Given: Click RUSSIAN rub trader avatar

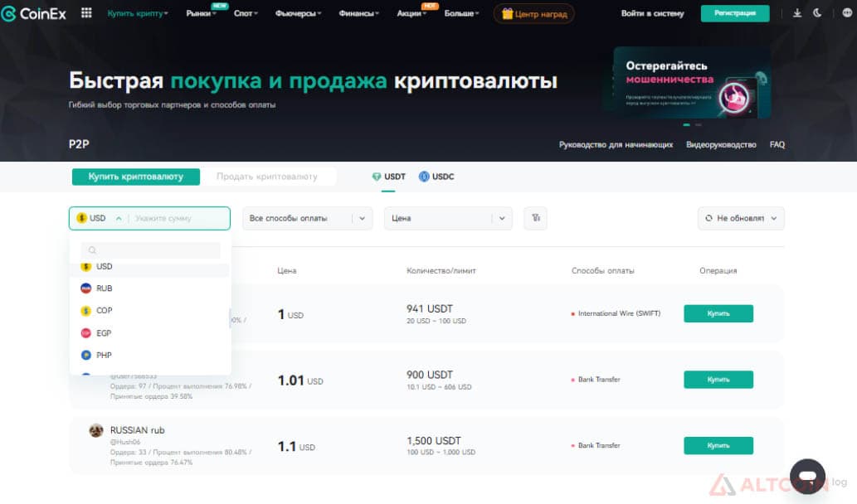Looking at the screenshot, I should [x=96, y=430].
